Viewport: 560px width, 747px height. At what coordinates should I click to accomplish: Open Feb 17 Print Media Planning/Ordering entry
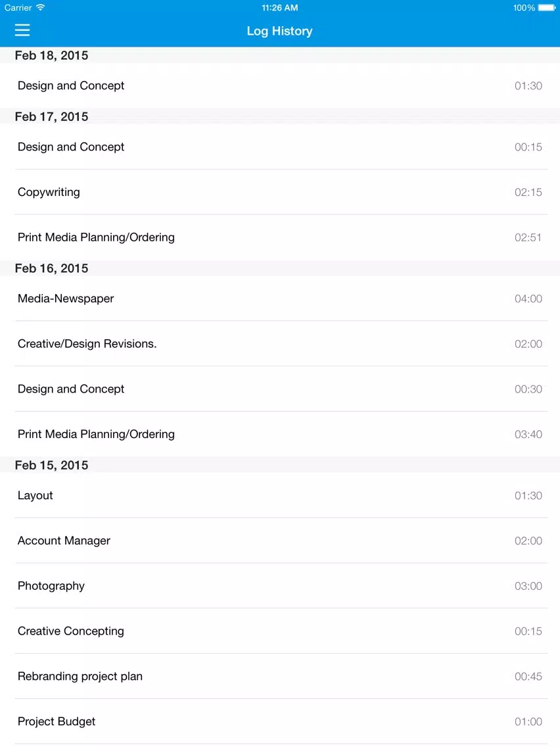(x=280, y=237)
